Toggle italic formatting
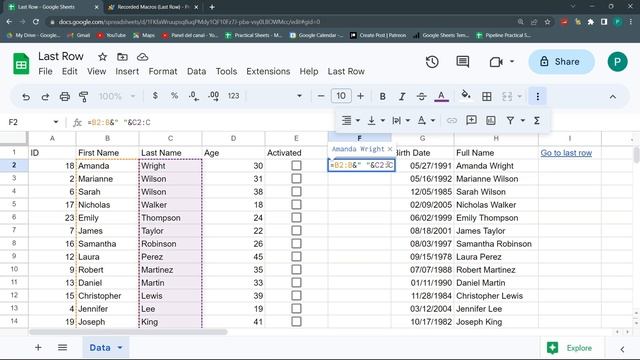This screenshot has height=360, width=640. (402, 96)
